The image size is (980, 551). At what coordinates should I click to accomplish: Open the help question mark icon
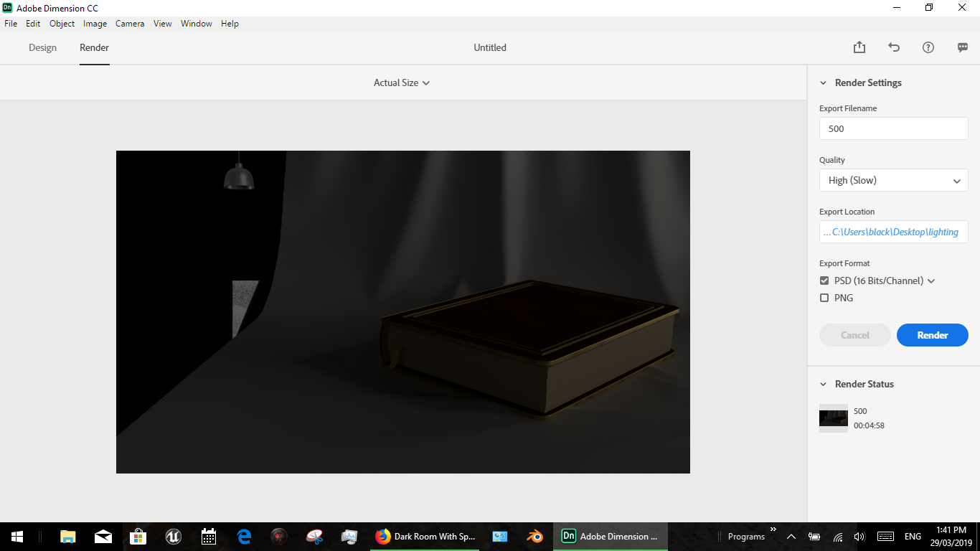(928, 47)
